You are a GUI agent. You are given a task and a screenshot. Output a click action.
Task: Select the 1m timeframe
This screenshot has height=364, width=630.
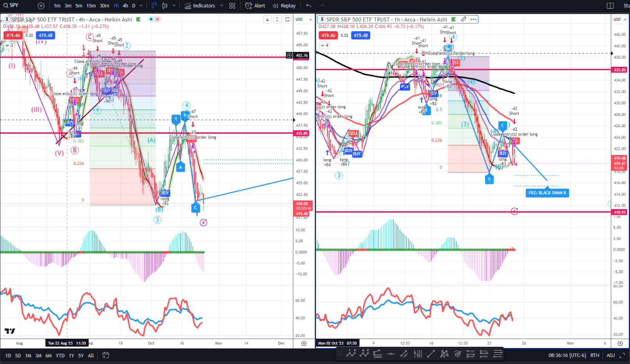click(x=57, y=6)
